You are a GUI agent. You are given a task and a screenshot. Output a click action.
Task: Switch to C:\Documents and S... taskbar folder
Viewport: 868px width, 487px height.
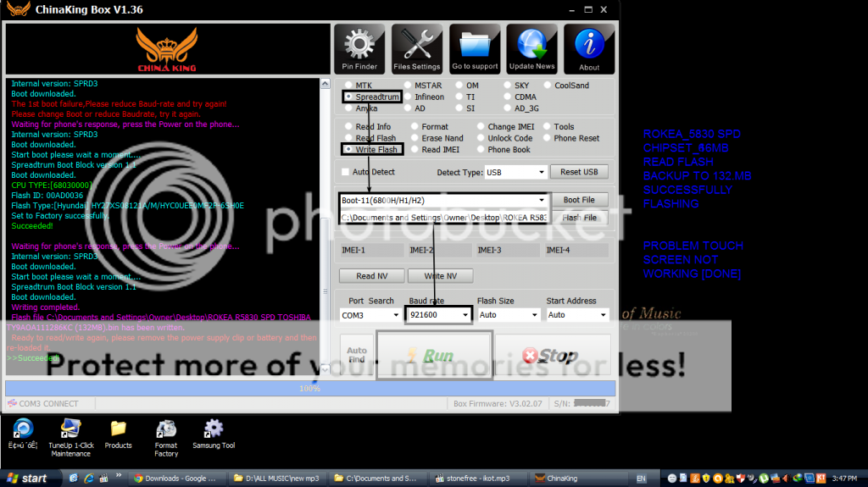377,479
